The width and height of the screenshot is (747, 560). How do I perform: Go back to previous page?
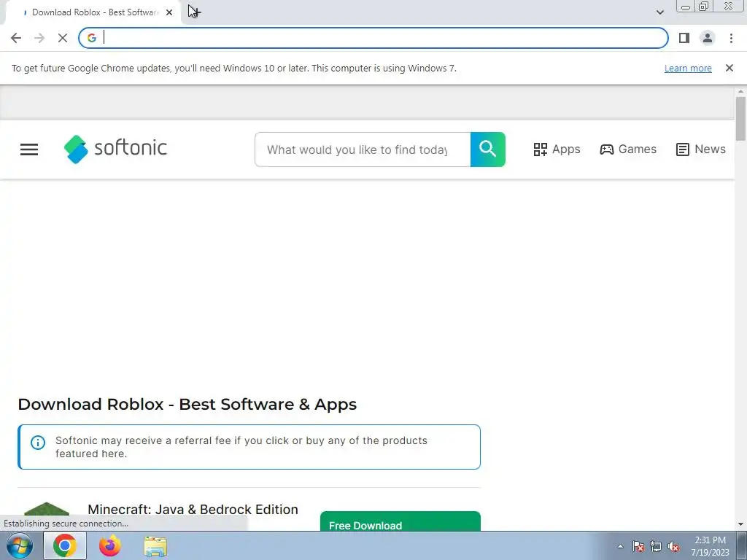point(16,38)
